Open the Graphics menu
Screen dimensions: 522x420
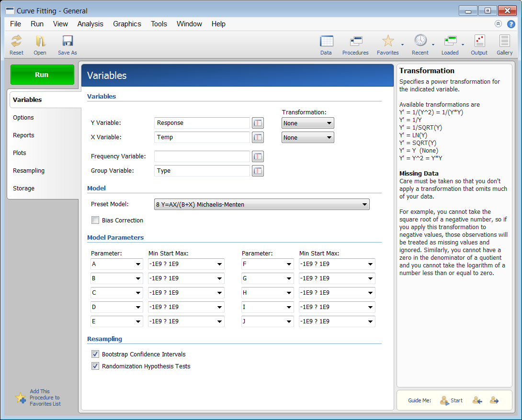point(127,24)
